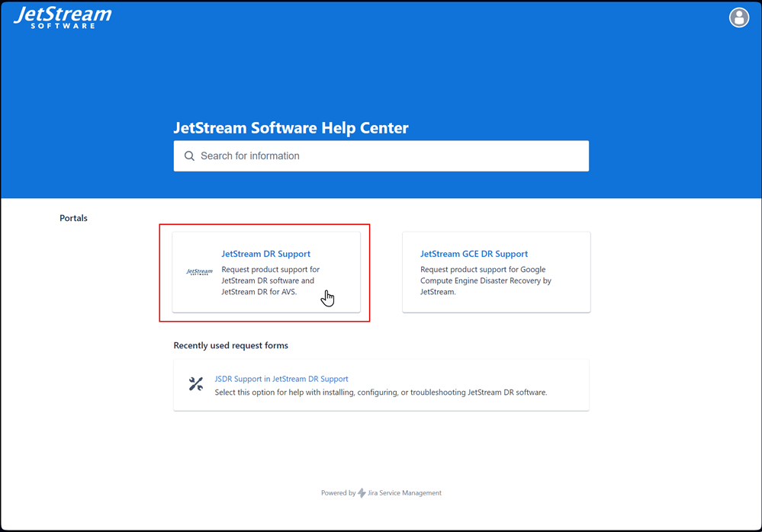Click the JetStream DR Support card description
The height and width of the screenshot is (532, 762).
270,280
